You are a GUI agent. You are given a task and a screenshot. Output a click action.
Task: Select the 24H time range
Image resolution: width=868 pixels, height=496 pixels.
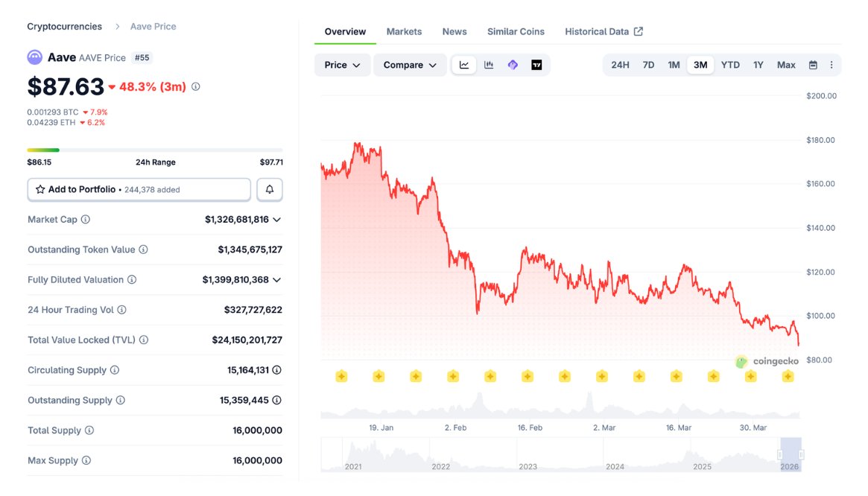620,65
